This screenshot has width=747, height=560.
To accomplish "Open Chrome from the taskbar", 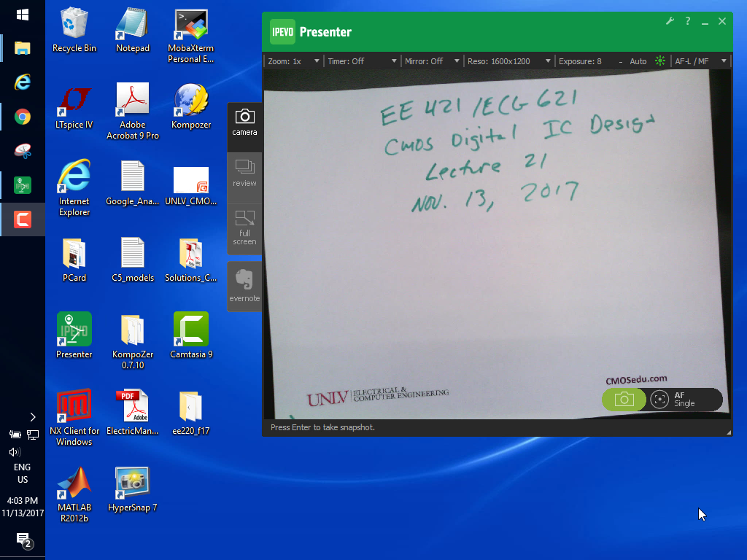I will coord(23,117).
